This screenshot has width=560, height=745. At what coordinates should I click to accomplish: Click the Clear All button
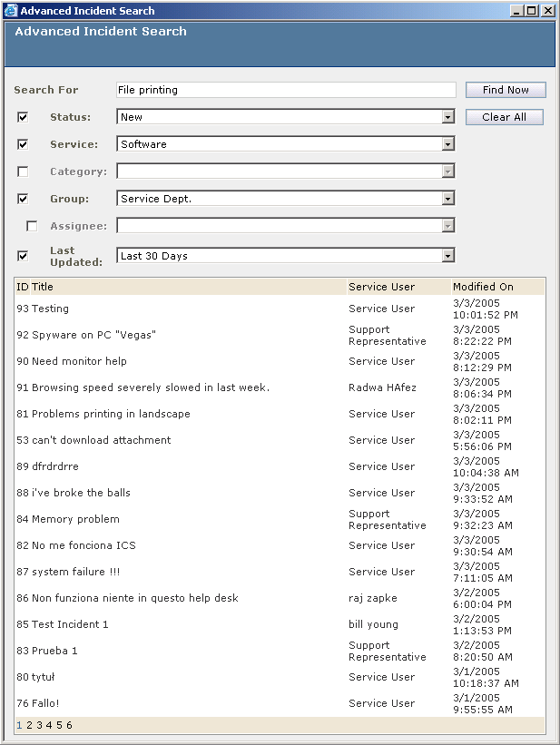[504, 117]
